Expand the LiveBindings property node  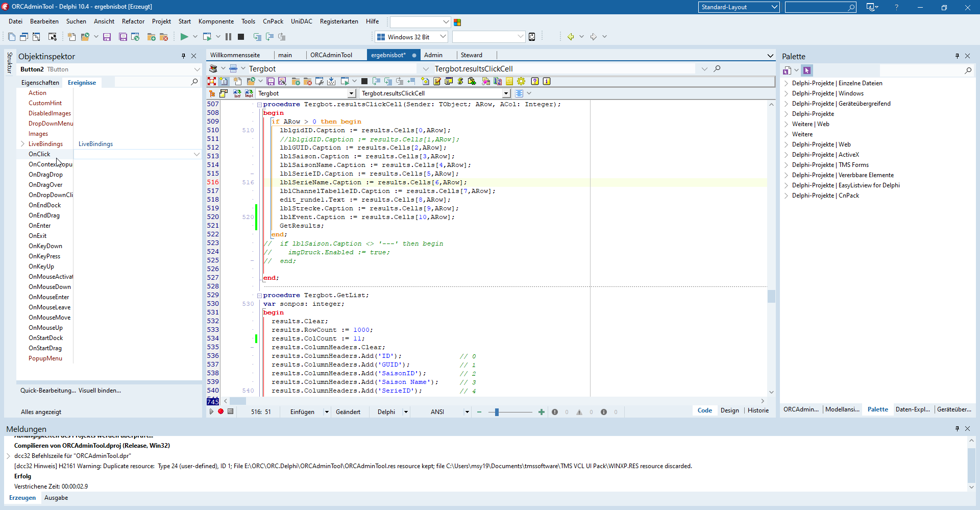tap(22, 144)
